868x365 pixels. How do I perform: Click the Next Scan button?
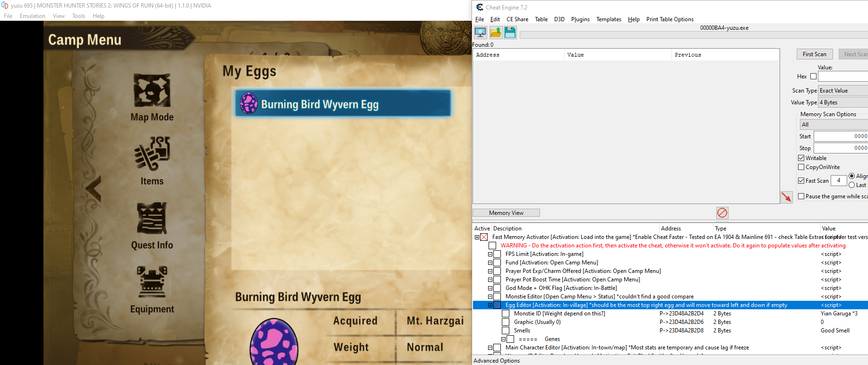click(853, 54)
